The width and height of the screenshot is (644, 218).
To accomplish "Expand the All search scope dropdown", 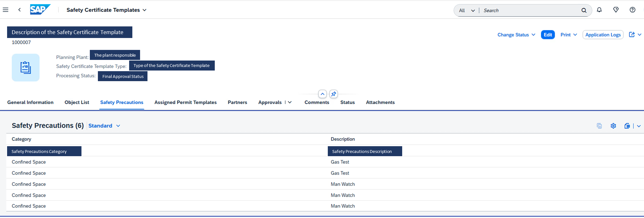I will (x=467, y=10).
